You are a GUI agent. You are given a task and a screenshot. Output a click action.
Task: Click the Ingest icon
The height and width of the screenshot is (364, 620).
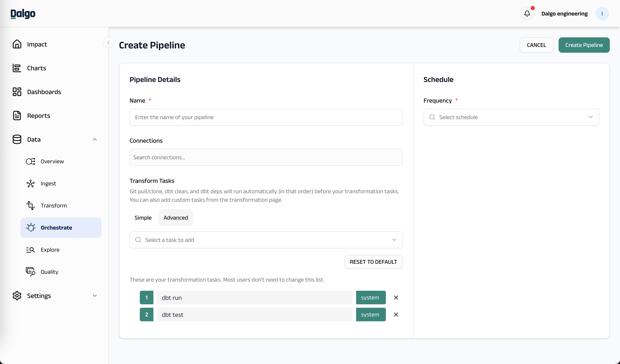(x=31, y=183)
